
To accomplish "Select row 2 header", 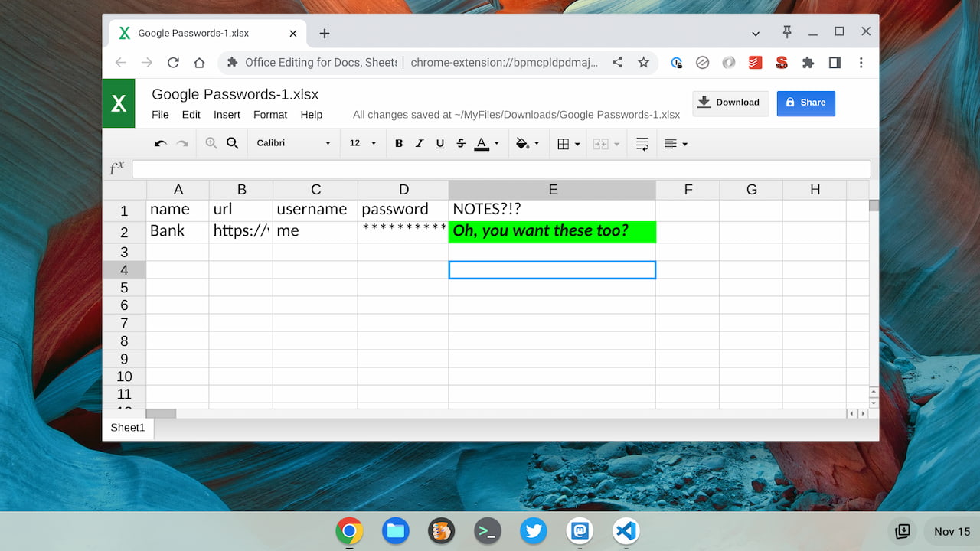I will point(124,232).
